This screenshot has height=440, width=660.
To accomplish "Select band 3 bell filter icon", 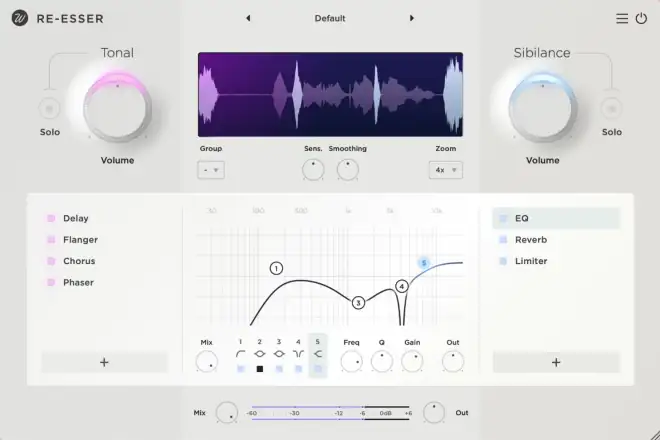I will click(279, 354).
